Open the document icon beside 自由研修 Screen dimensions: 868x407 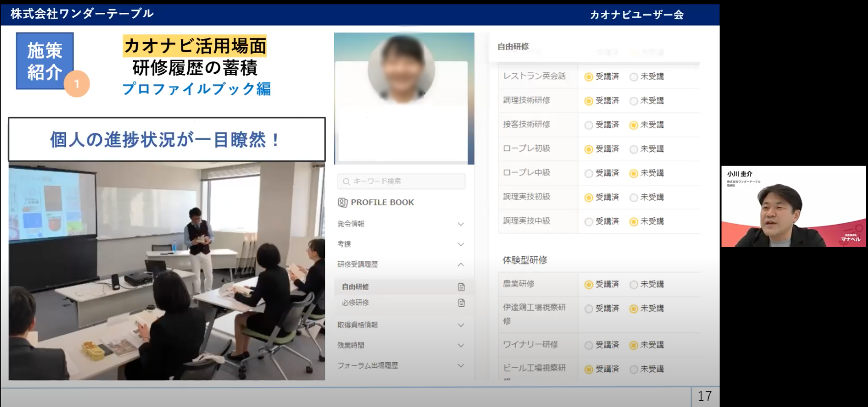461,287
